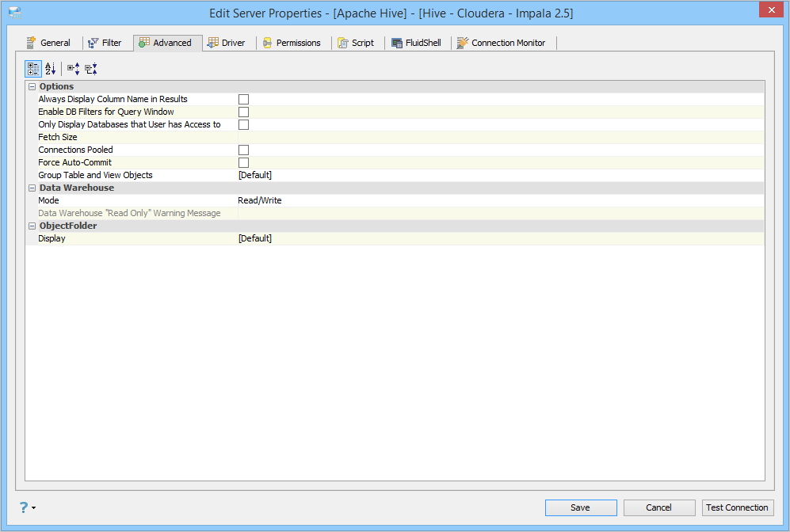This screenshot has width=790, height=532.
Task: Check Only Display Databases User has Access to
Action: click(x=243, y=124)
